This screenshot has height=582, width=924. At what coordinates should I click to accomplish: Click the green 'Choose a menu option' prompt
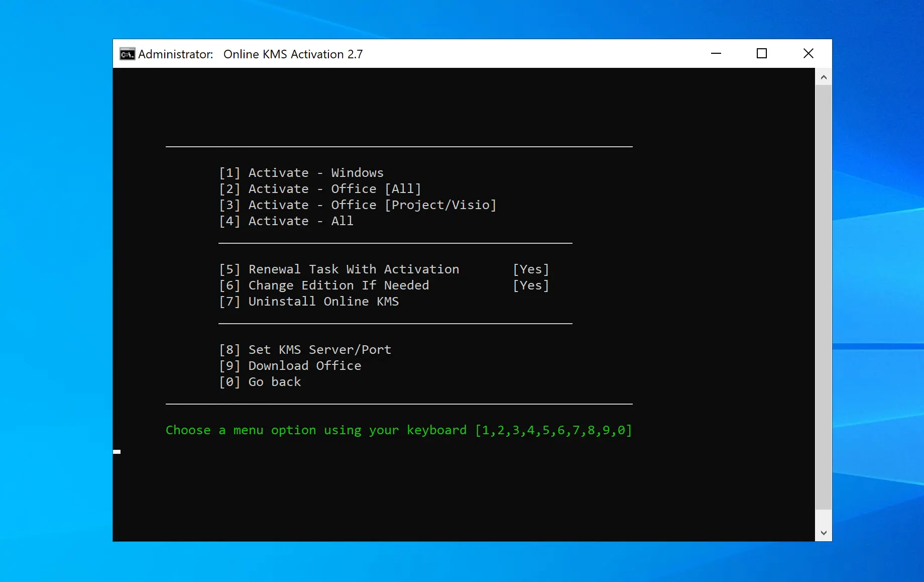(x=399, y=430)
